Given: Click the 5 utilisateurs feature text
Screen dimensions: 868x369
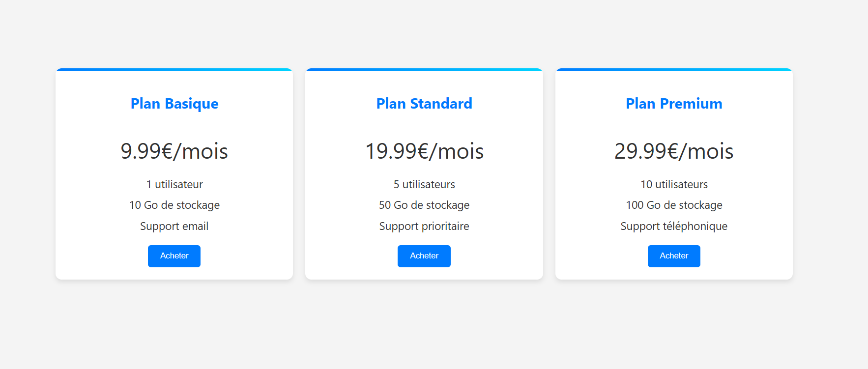Looking at the screenshot, I should pos(424,184).
